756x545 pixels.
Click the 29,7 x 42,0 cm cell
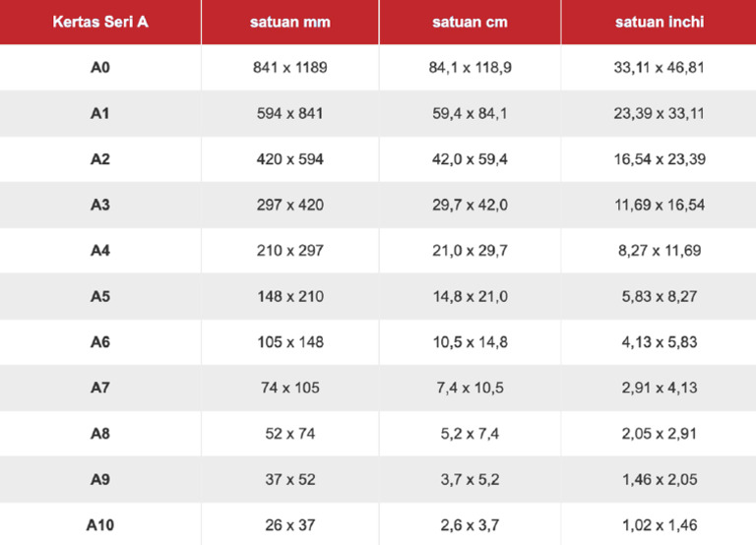click(x=470, y=205)
